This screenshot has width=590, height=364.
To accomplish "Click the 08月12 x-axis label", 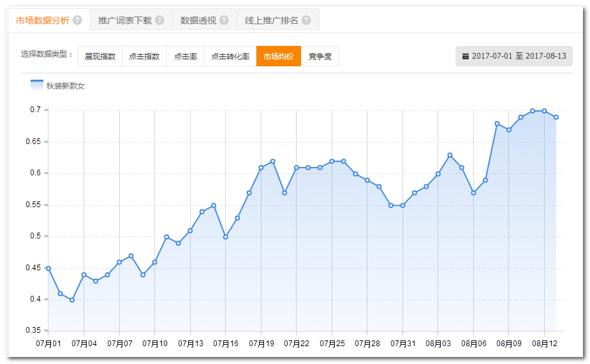I will [x=545, y=344].
